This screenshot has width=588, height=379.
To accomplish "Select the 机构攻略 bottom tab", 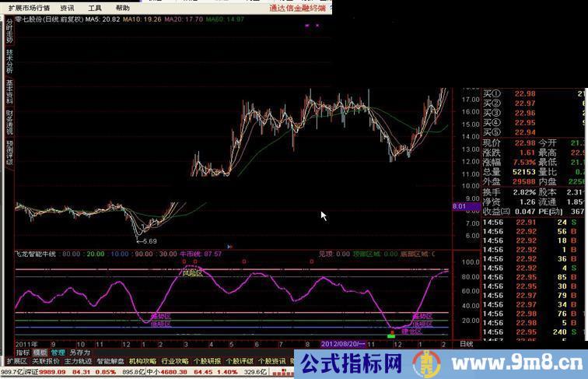I will 142,361.
